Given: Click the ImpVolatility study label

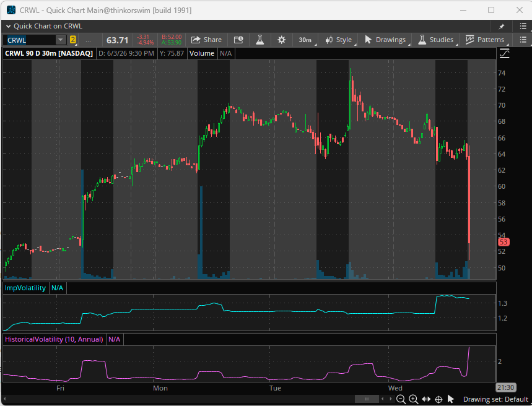Looking at the screenshot, I should [25, 288].
